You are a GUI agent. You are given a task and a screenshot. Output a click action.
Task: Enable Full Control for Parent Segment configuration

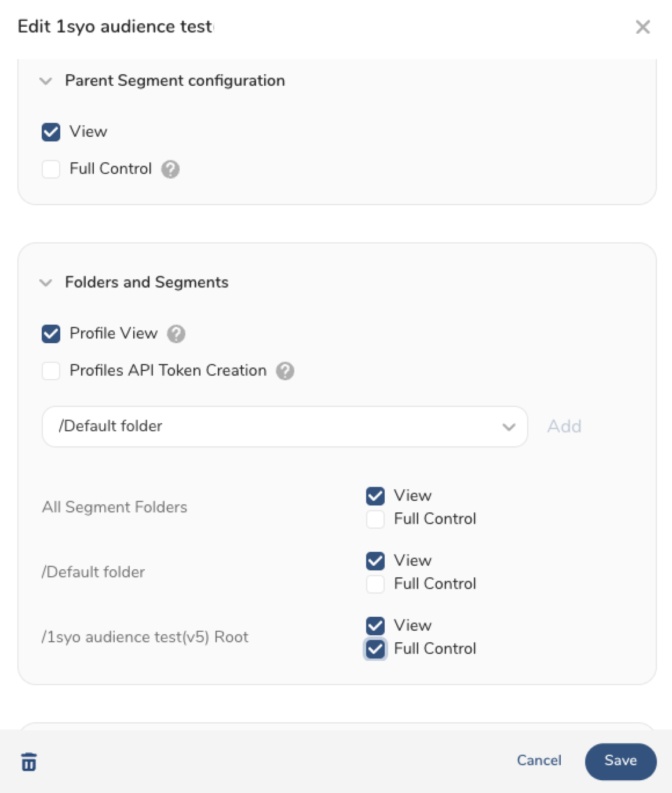click(51, 169)
